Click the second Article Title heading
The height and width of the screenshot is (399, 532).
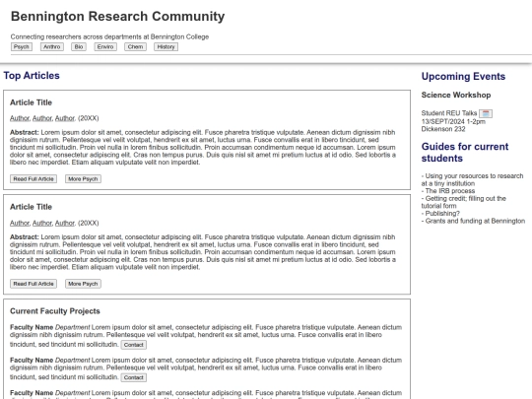[31, 207]
